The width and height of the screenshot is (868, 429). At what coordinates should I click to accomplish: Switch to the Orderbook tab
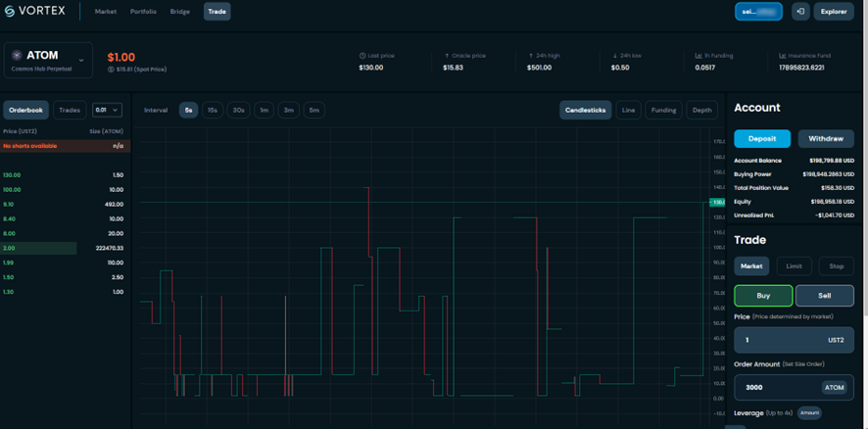[26, 110]
